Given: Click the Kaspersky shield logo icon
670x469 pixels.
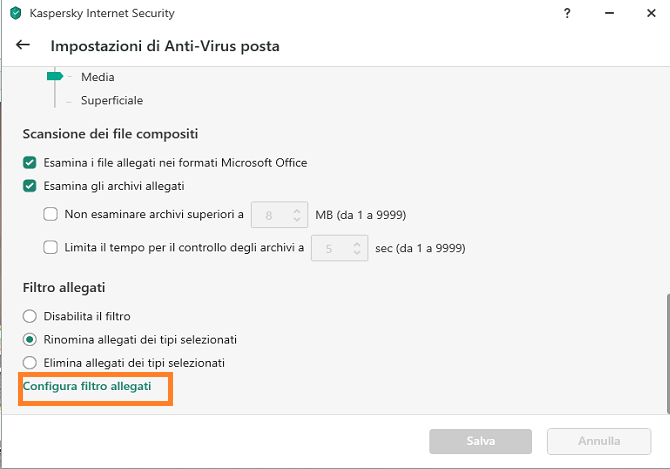Looking at the screenshot, I should [15, 13].
